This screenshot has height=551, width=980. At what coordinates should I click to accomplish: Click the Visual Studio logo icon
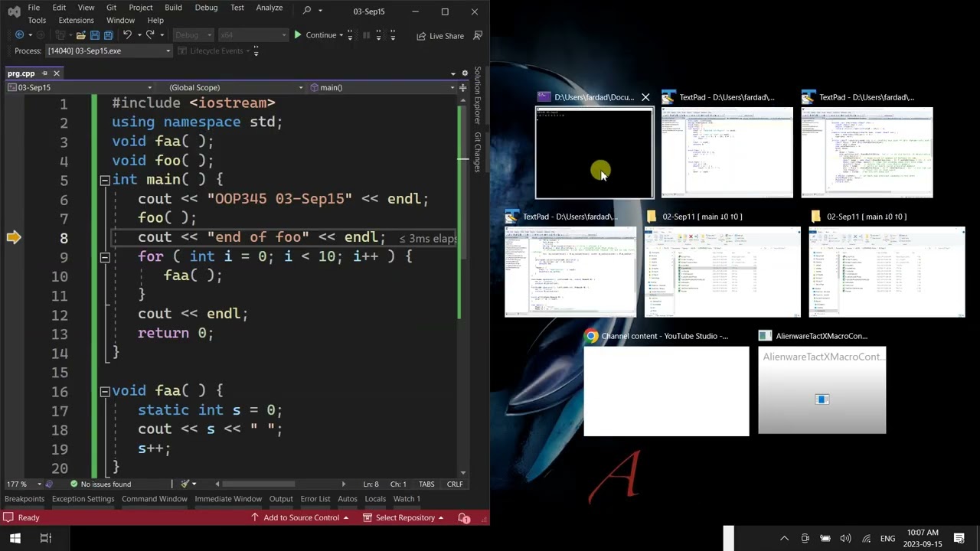[14, 11]
